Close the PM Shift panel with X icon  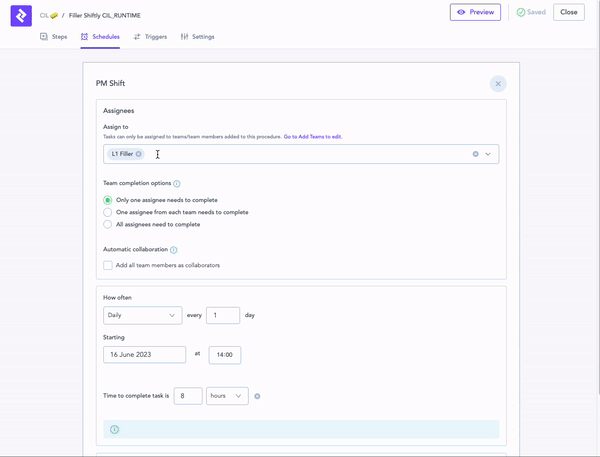tap(498, 84)
